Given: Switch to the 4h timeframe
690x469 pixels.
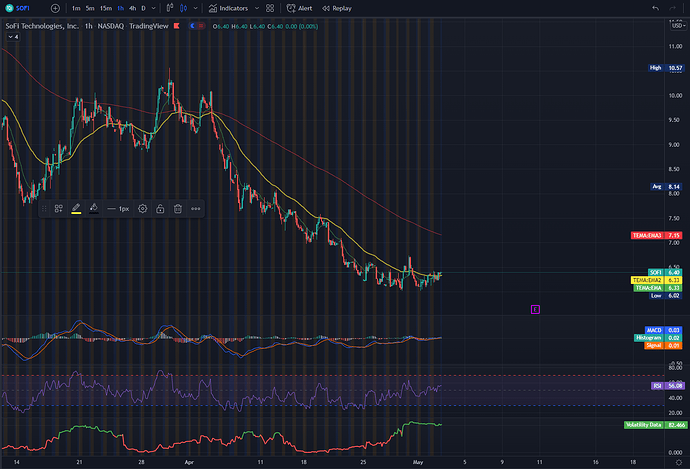Looking at the screenshot, I should pos(132,8).
